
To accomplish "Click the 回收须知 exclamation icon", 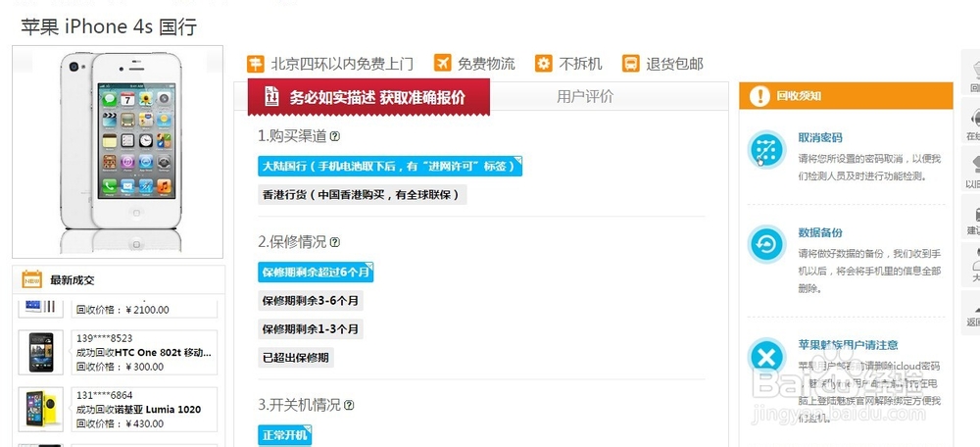I will click(x=759, y=96).
